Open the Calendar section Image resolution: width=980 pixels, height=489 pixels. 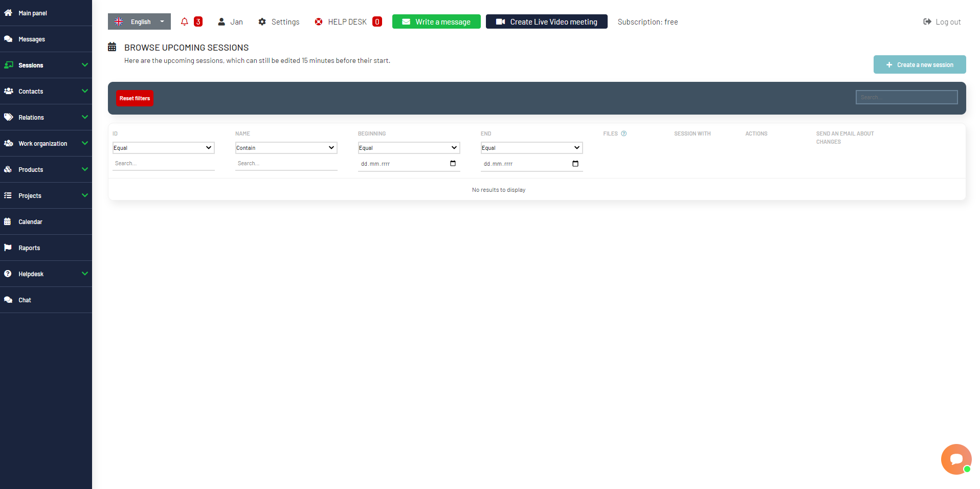[x=31, y=221]
